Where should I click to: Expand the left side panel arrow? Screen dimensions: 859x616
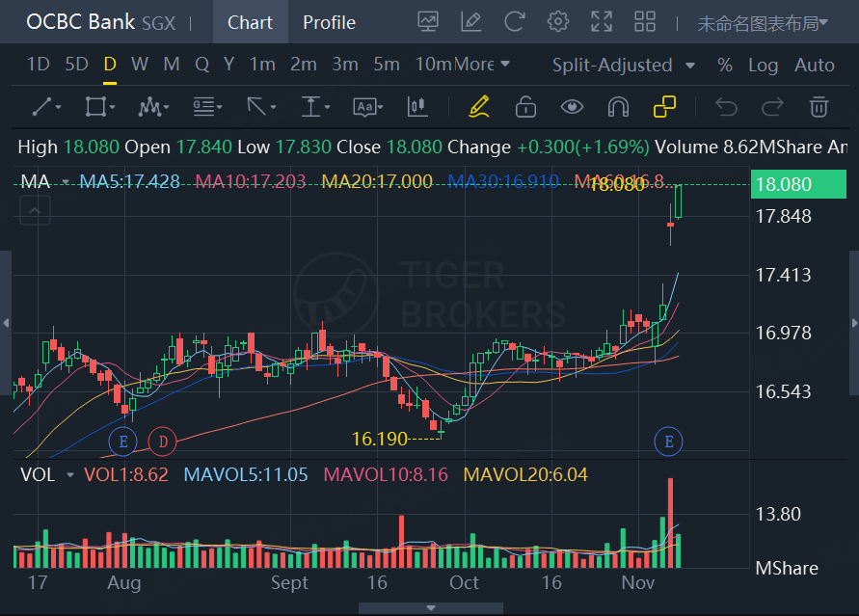point(6,323)
